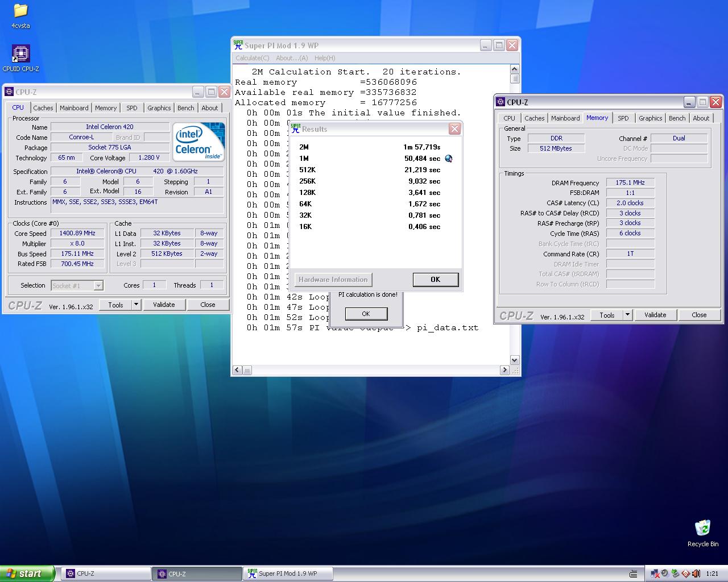The width and height of the screenshot is (728, 582).
Task: Switch to second CPU-Z taskbar button
Action: click(197, 573)
